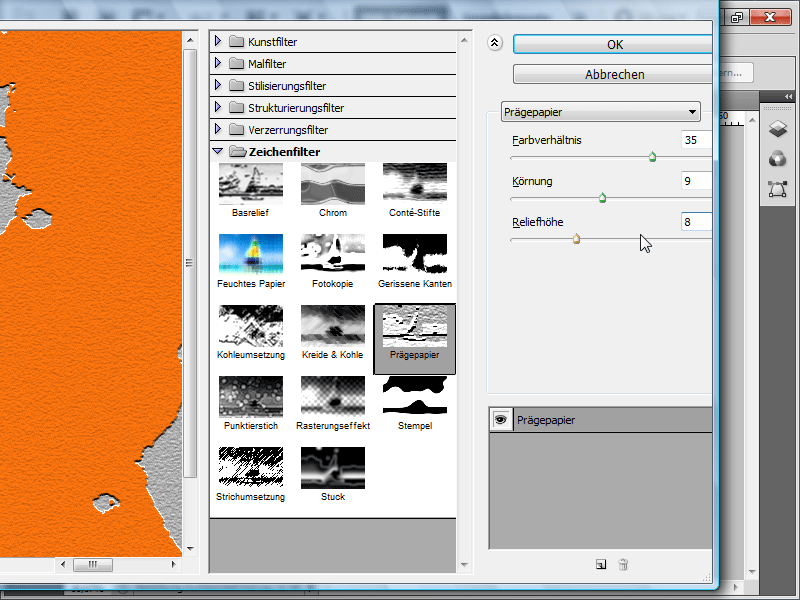Image resolution: width=800 pixels, height=600 pixels.
Task: Click the Körnung label
Action: pos(532,181)
